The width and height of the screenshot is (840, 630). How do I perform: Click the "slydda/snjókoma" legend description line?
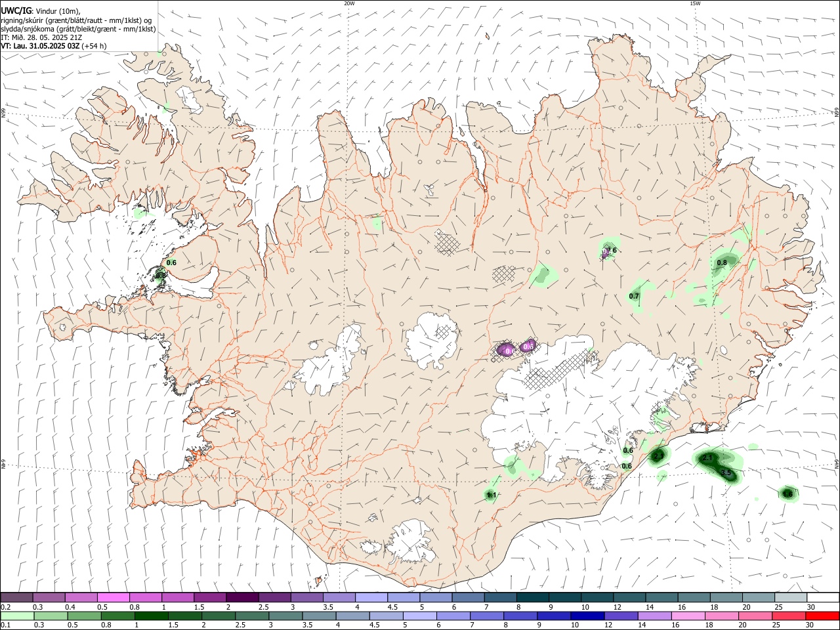tap(78, 29)
